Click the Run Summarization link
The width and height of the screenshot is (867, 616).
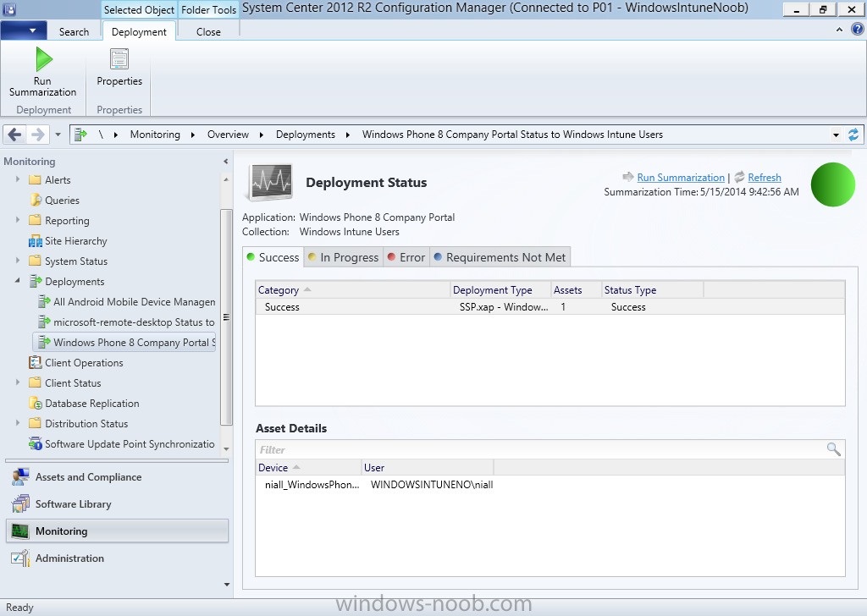click(681, 178)
